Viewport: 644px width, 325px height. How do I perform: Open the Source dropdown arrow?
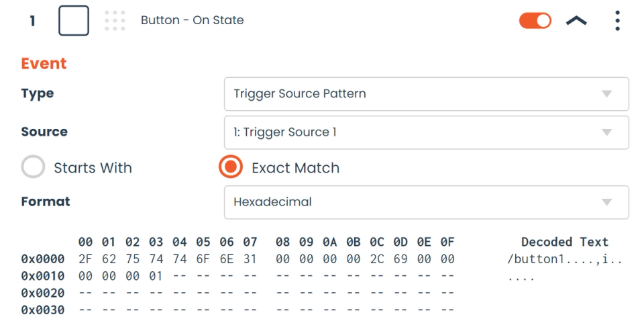(x=606, y=132)
